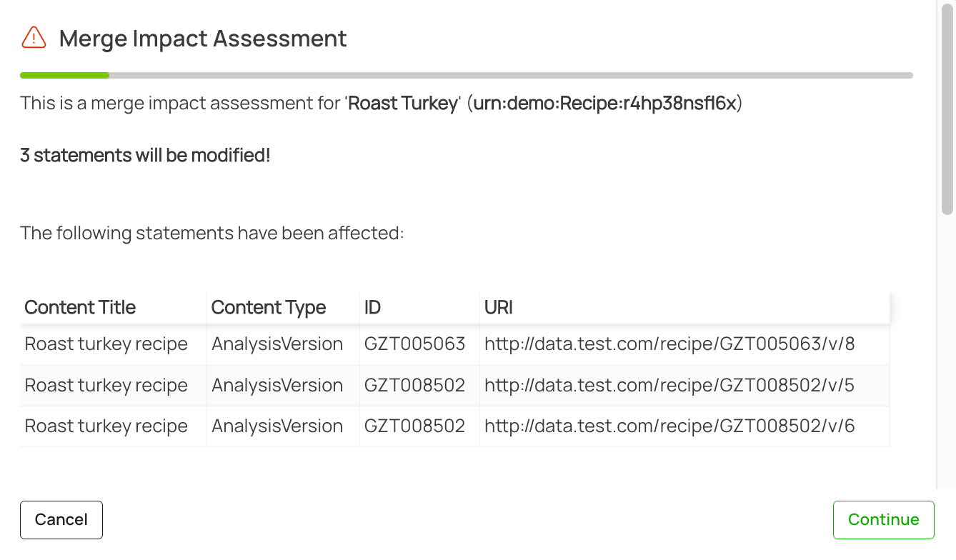Select the ID cell GZT005063
This screenshot has height=560, width=956.
[414, 344]
